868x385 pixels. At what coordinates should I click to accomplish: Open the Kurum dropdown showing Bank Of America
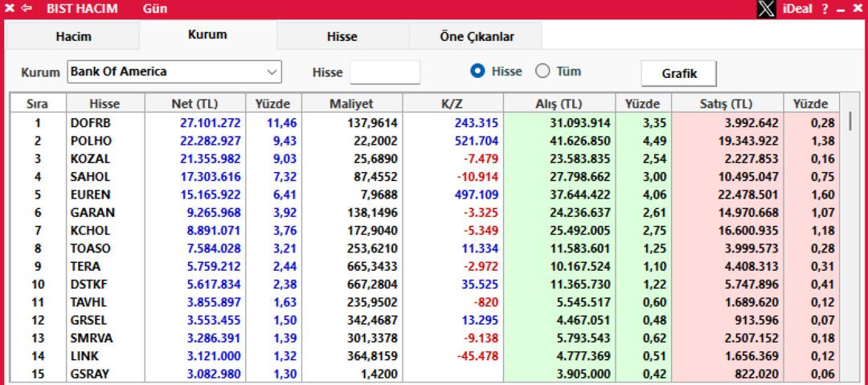click(174, 72)
